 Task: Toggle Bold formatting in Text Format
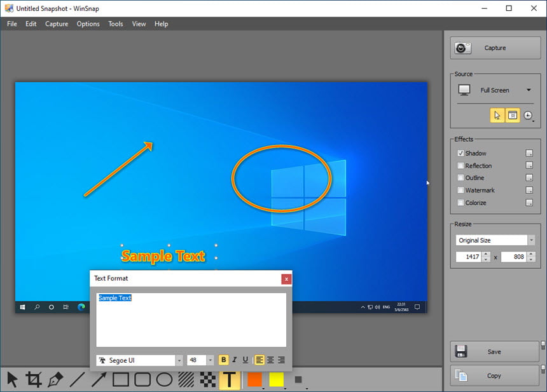[224, 360]
